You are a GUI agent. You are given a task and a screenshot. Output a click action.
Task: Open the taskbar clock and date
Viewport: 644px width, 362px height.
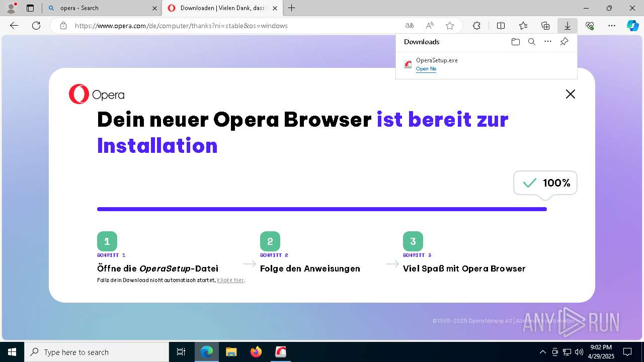[x=601, y=352]
